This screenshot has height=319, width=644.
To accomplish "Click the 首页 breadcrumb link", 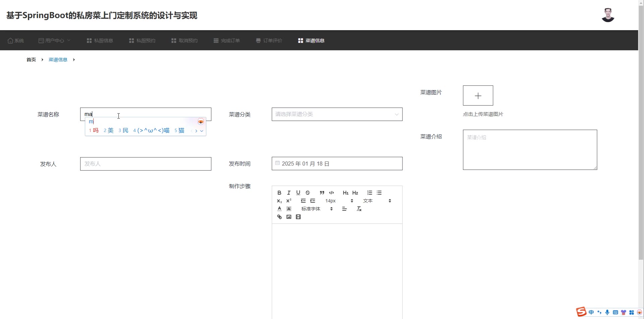I will point(31,60).
